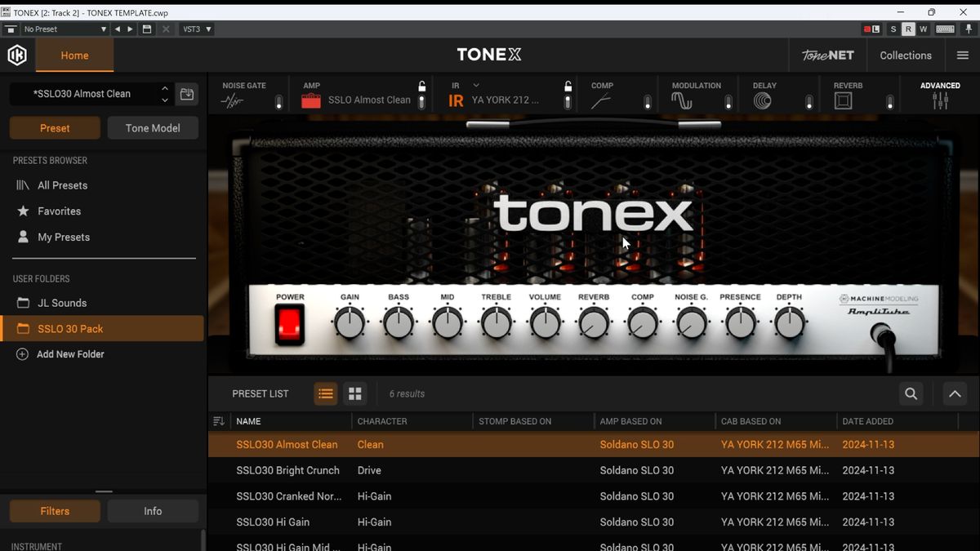
Task: Select SSLO 30 Pack folder
Action: coord(102,328)
